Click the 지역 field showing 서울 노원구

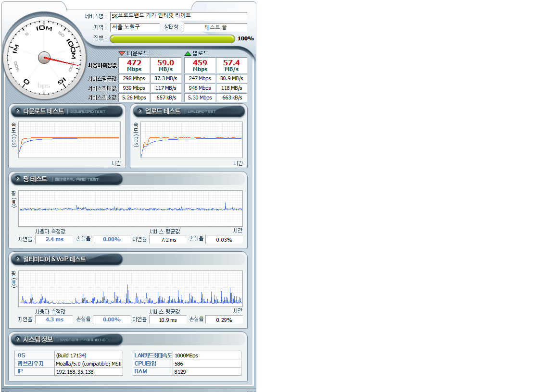[135, 27]
